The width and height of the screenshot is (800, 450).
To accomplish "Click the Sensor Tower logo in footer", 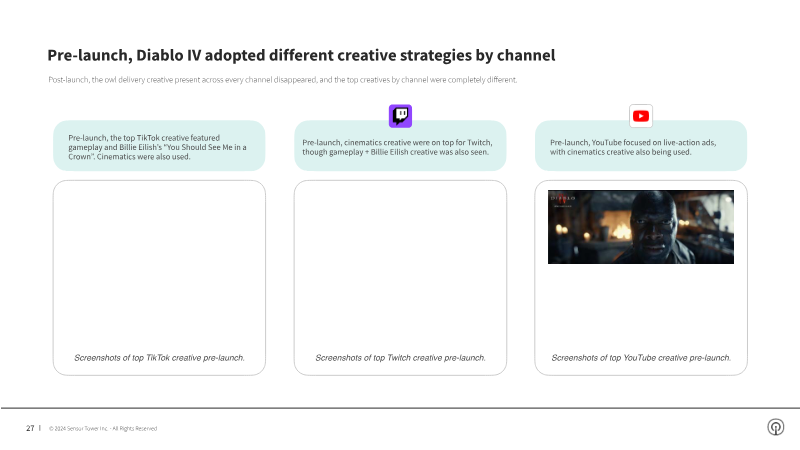I will [x=775, y=428].
